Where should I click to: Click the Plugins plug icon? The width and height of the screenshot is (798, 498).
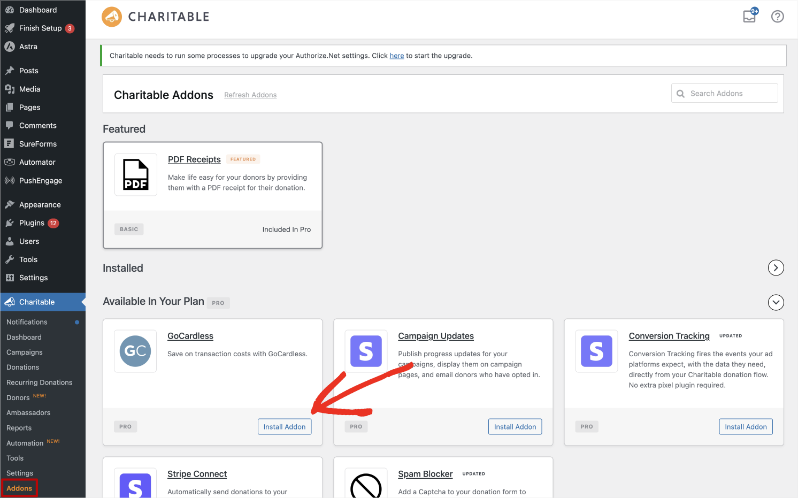(x=9, y=223)
